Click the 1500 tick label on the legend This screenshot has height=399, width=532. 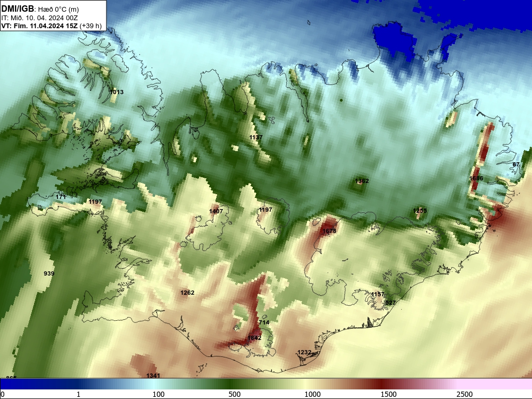coord(388,394)
